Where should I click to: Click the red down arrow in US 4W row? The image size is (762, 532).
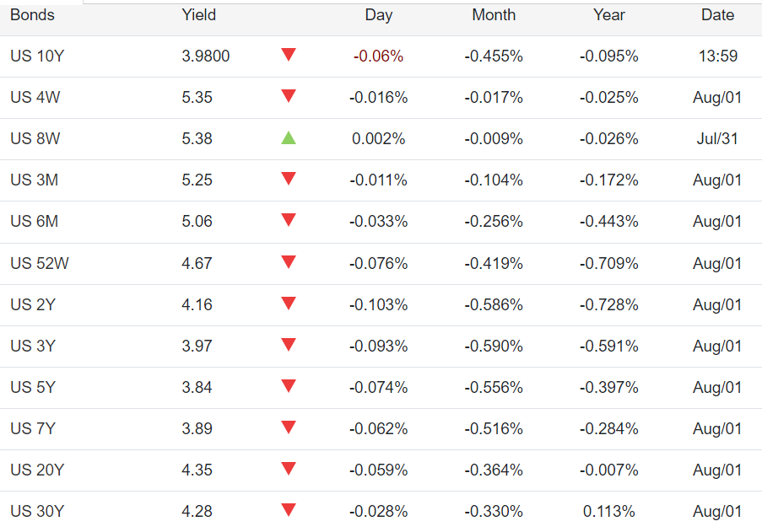click(x=289, y=95)
